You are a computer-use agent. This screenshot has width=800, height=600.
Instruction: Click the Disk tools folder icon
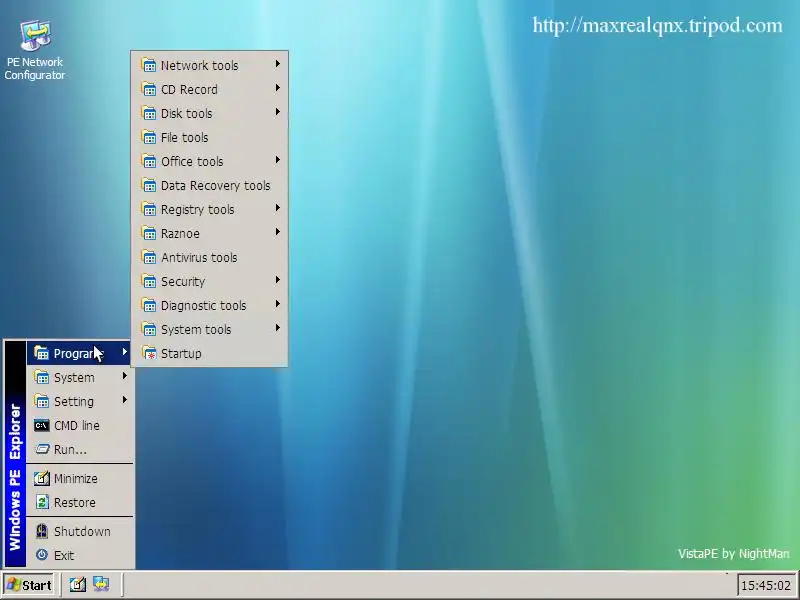(148, 113)
